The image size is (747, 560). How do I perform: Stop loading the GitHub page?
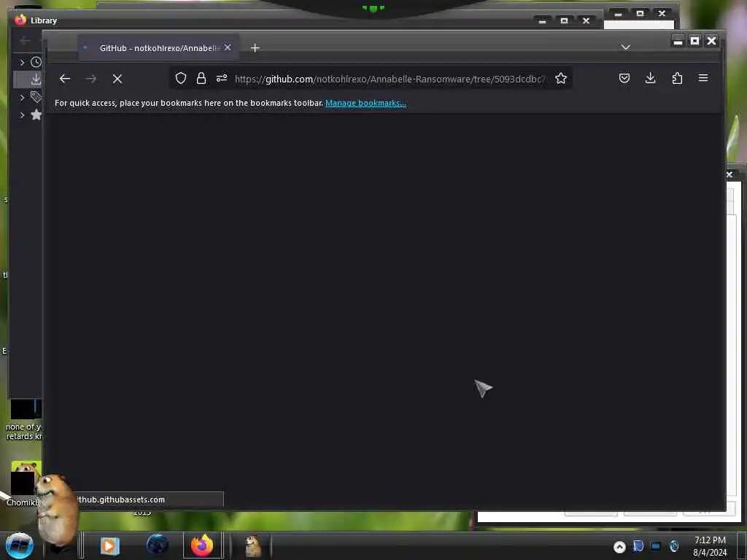(x=117, y=79)
